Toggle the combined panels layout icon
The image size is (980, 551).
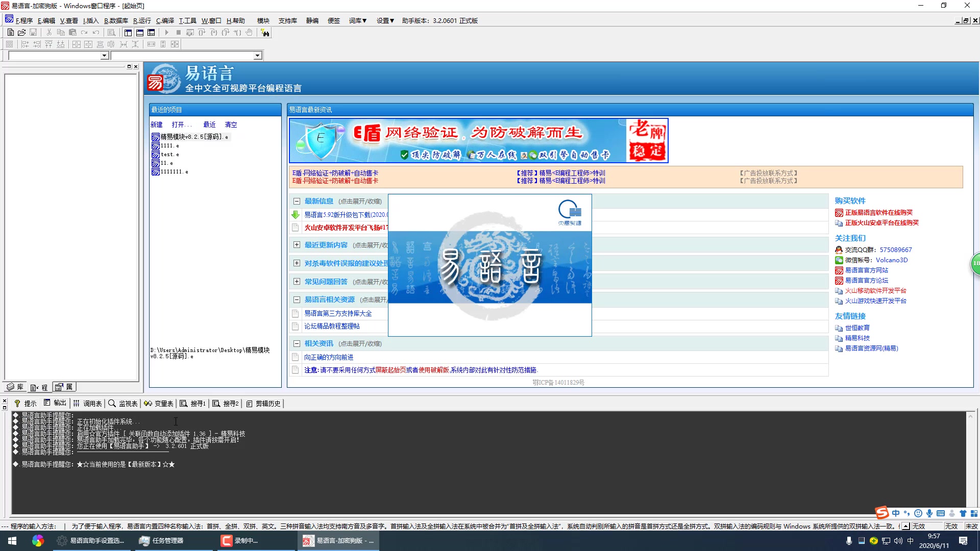tap(151, 33)
